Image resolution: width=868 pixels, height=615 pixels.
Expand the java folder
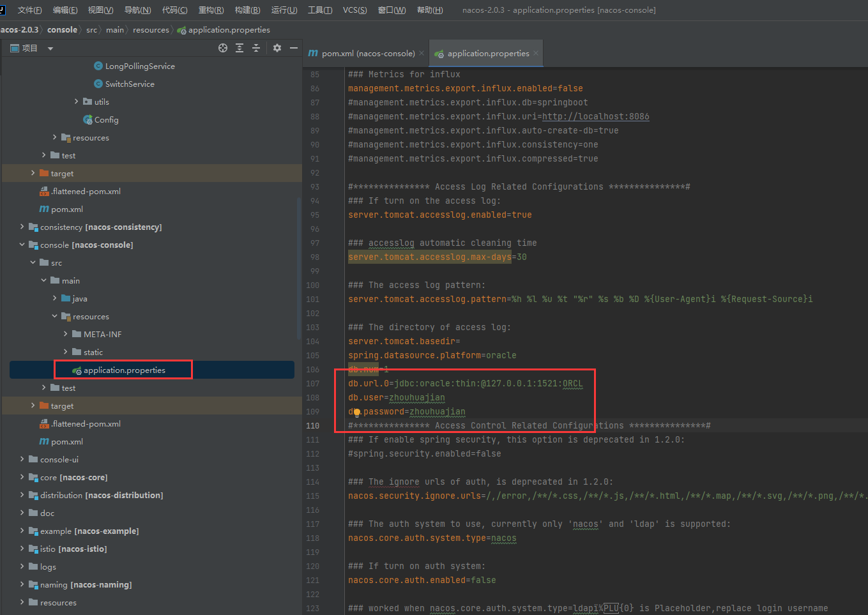[x=55, y=298]
